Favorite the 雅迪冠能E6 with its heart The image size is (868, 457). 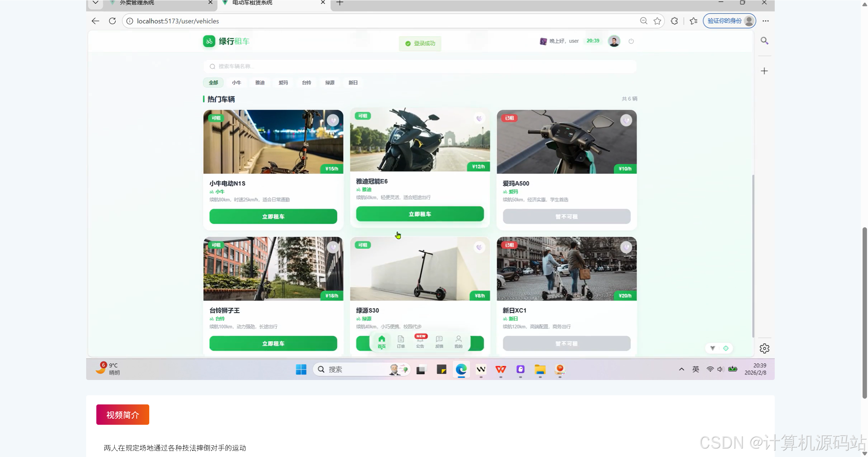[x=479, y=118]
